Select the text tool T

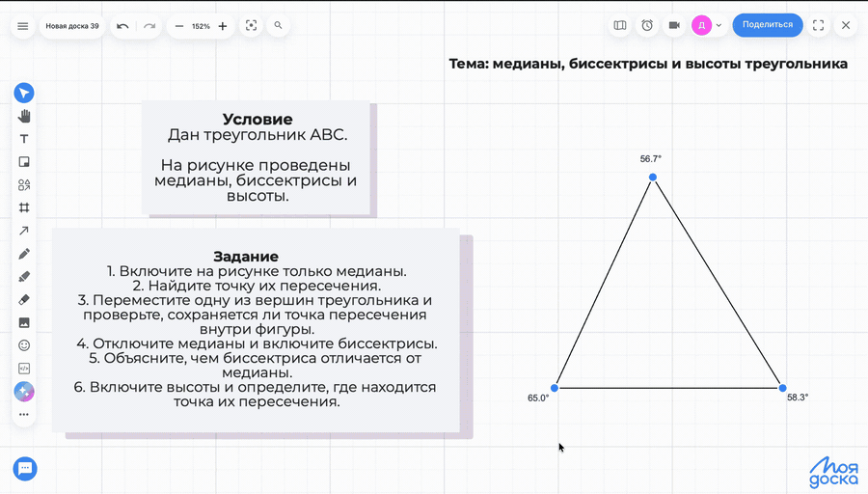point(24,139)
